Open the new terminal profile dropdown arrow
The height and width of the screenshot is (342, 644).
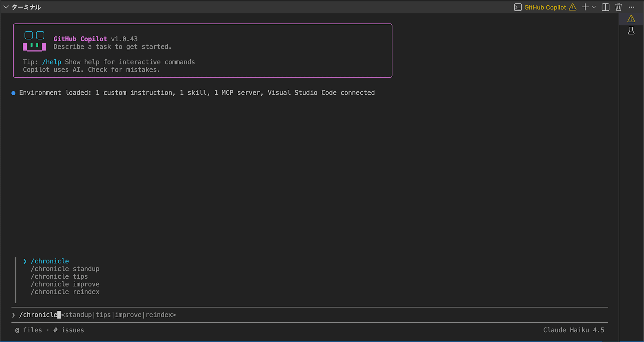(594, 7)
